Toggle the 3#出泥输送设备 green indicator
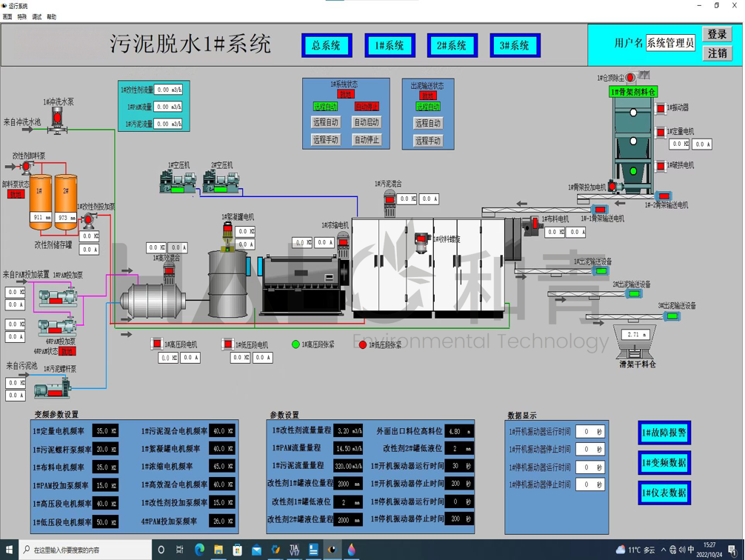 (x=672, y=316)
